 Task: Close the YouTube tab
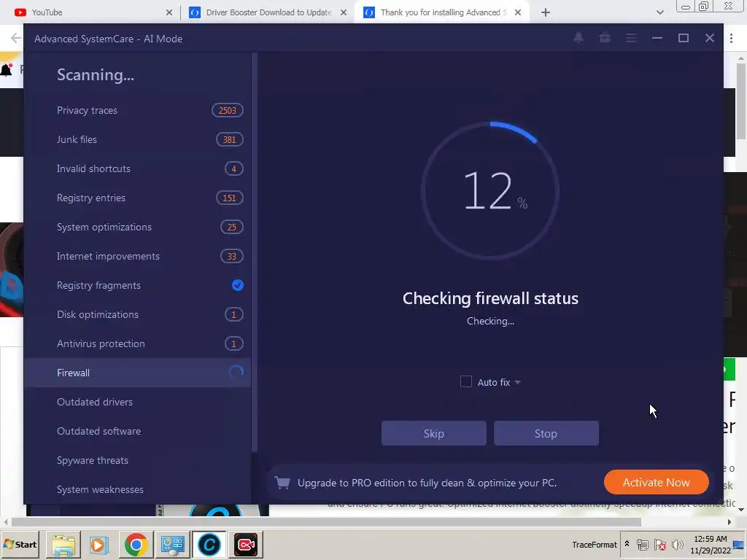click(x=169, y=12)
